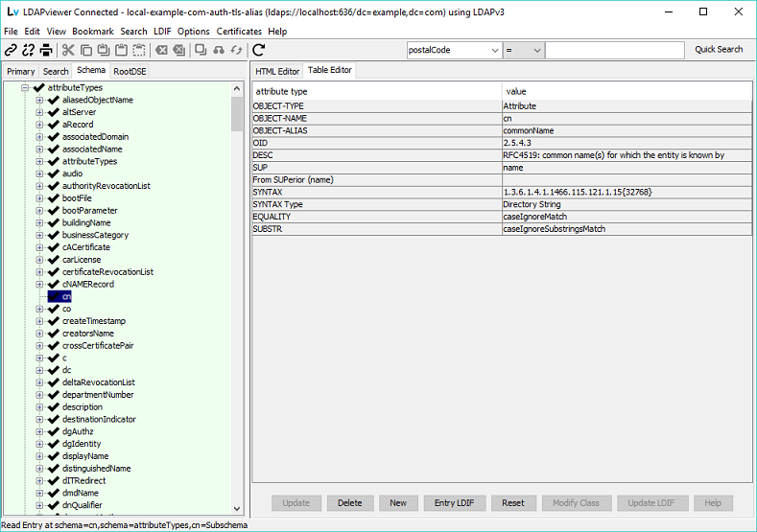Click the caseIgnoreMatch value cell

coord(627,217)
